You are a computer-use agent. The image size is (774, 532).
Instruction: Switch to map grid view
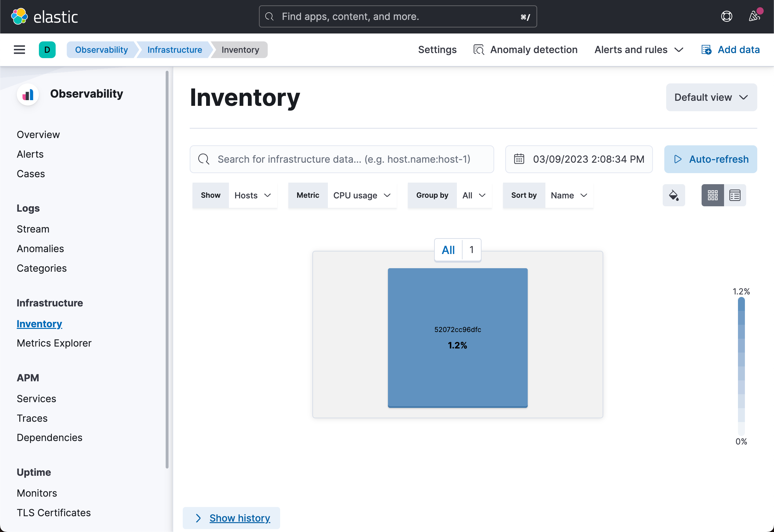(713, 195)
